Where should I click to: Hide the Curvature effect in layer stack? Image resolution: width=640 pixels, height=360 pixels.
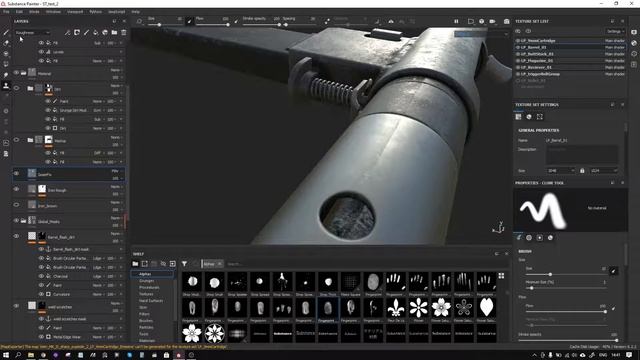[x=41, y=294]
